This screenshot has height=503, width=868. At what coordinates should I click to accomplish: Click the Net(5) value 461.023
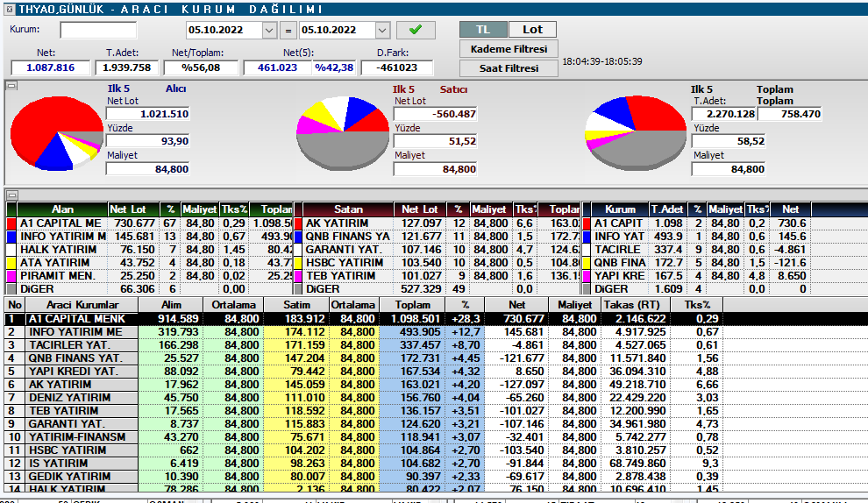point(277,67)
